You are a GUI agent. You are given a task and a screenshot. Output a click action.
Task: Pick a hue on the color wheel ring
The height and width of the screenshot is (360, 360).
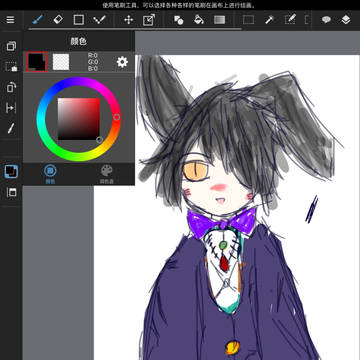click(x=79, y=119)
